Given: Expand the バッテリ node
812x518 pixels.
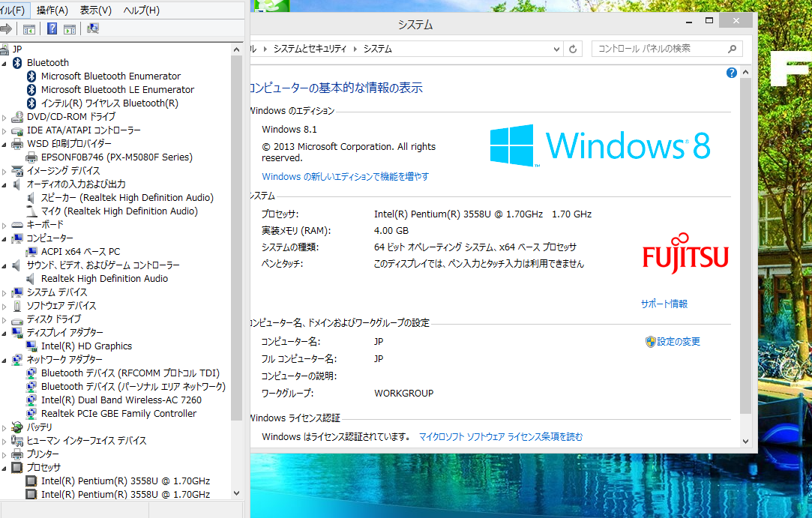Looking at the screenshot, I should click(x=4, y=428).
